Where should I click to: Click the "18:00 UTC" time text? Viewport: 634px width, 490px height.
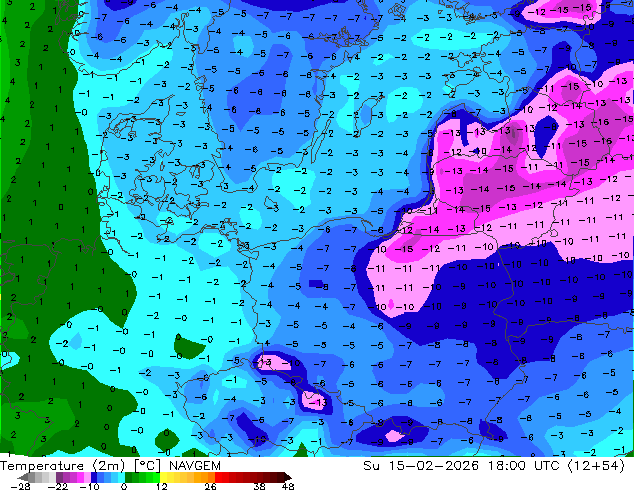click(524, 466)
